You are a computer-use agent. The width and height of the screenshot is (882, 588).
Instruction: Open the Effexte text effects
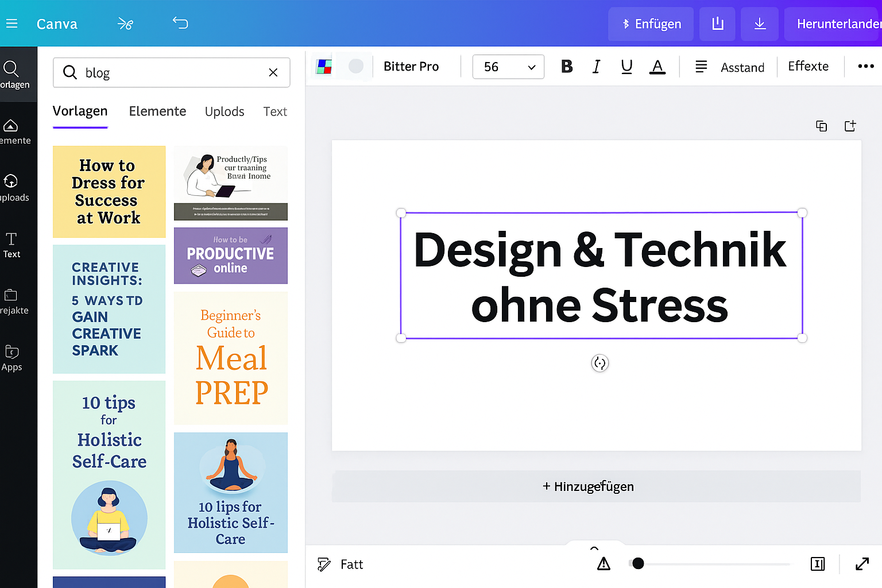(x=808, y=66)
